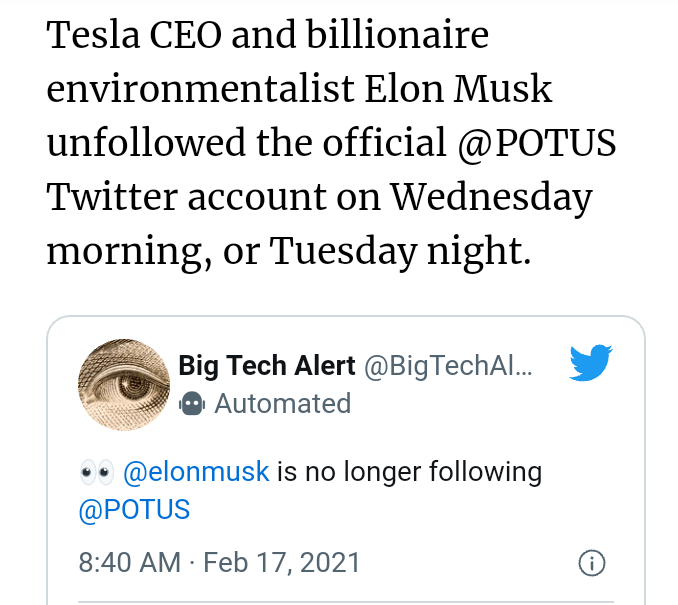The image size is (678, 605).
Task: Click the "is no longer following" tweet text
Action: [x=409, y=471]
